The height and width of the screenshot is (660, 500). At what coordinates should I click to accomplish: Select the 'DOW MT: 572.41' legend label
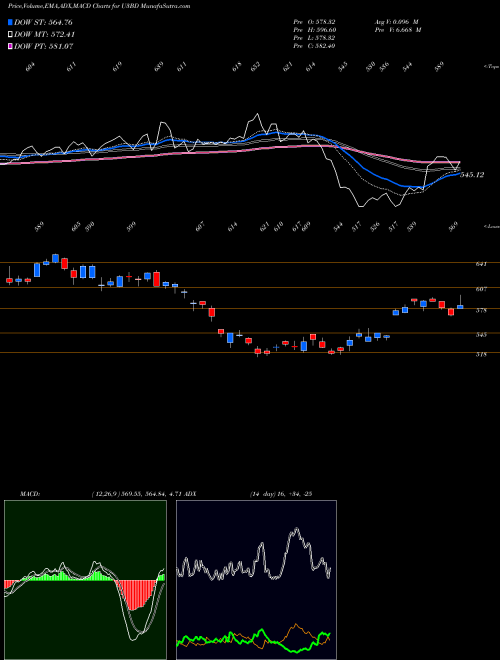tap(45, 35)
